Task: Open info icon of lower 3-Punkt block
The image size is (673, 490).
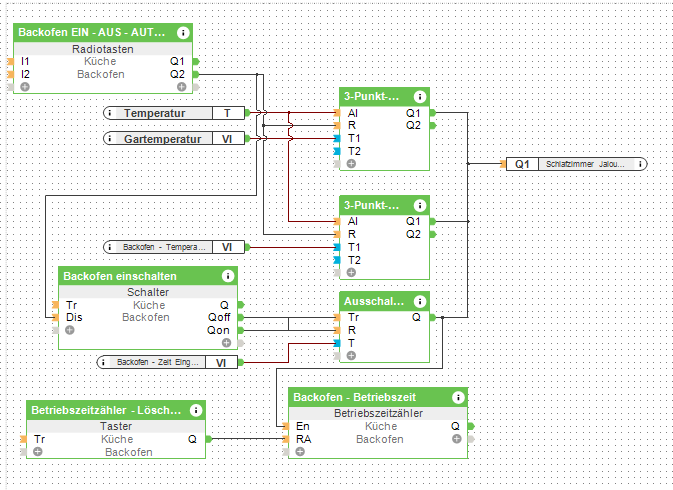Action: (x=420, y=206)
